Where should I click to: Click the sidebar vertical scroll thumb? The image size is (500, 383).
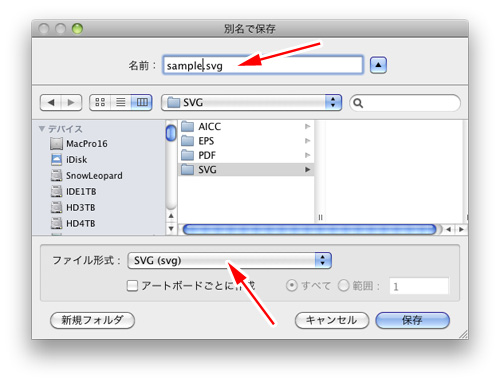171,132
